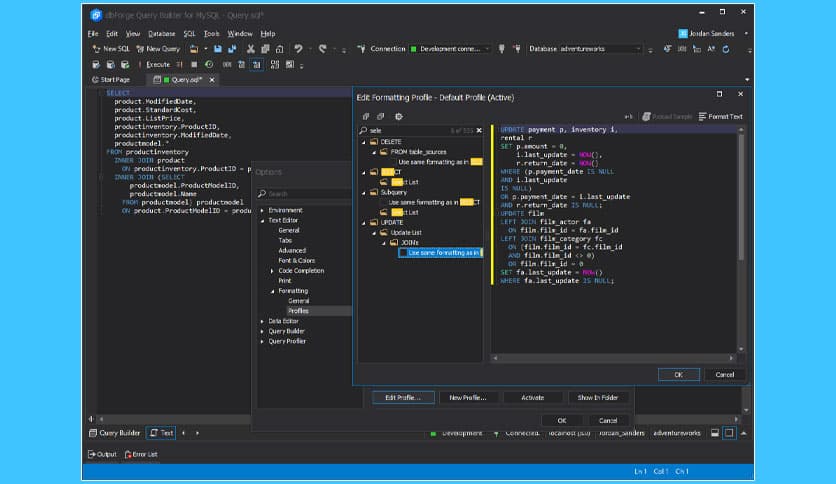Click the New SQL toolbar button

coord(111,49)
